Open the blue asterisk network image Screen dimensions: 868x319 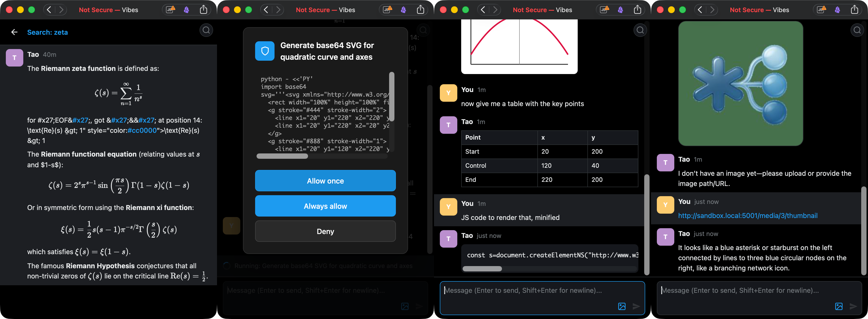click(740, 83)
